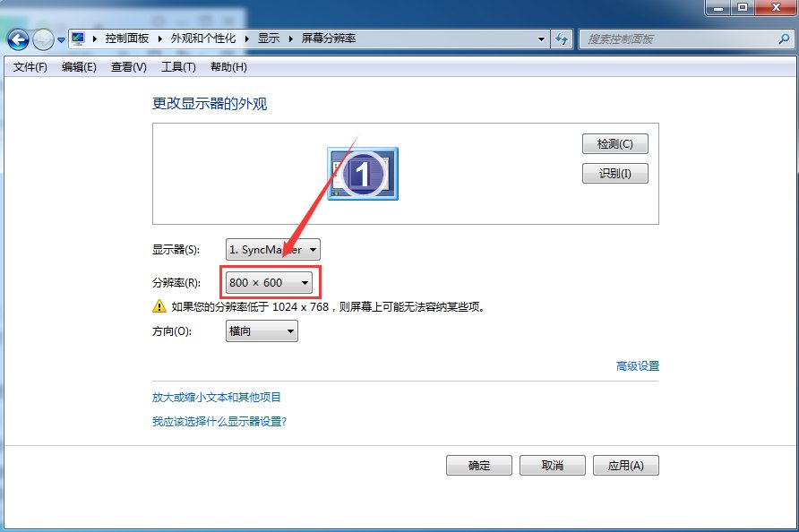Viewport: 799px width, 532px height.
Task: Click the Control Panel icon in the address bar
Action: pos(78,39)
